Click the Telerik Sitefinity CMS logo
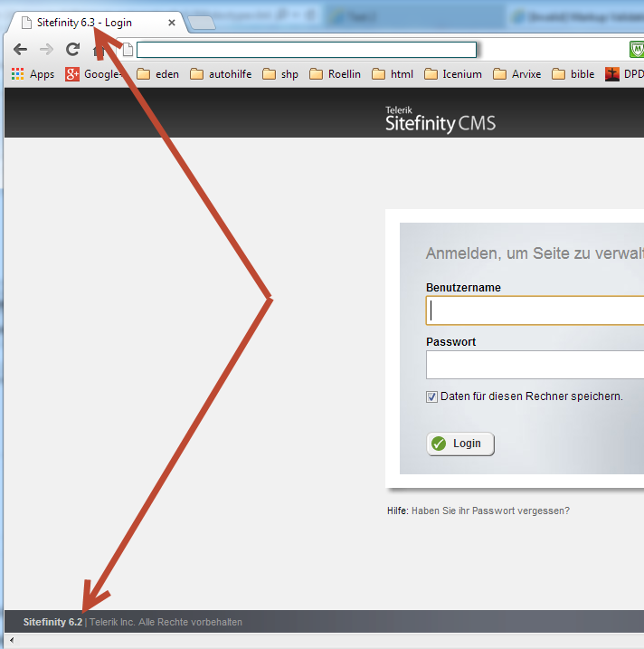 click(x=440, y=119)
